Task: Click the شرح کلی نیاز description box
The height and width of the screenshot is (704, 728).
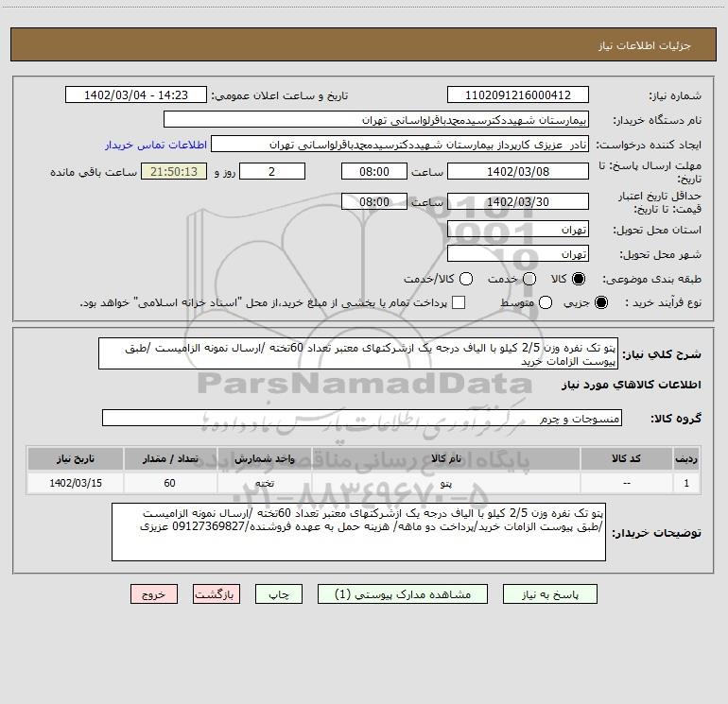Action: [x=358, y=354]
